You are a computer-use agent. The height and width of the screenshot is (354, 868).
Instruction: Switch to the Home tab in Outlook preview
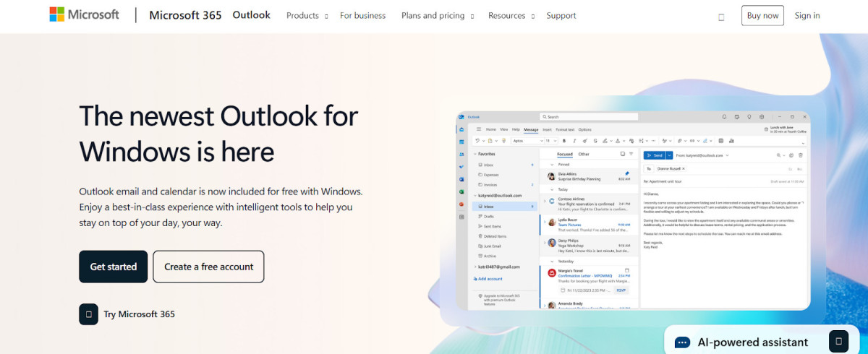pos(491,129)
